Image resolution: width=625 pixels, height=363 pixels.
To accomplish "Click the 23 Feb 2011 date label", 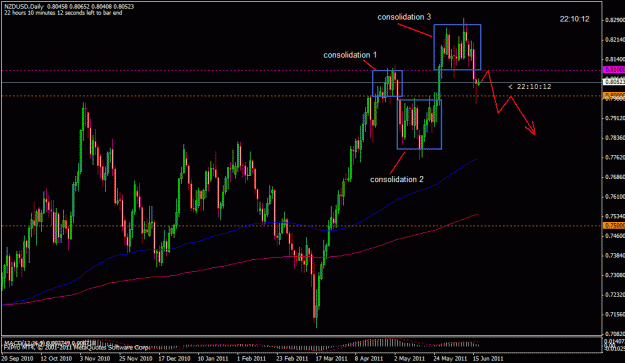I will click(292, 358).
